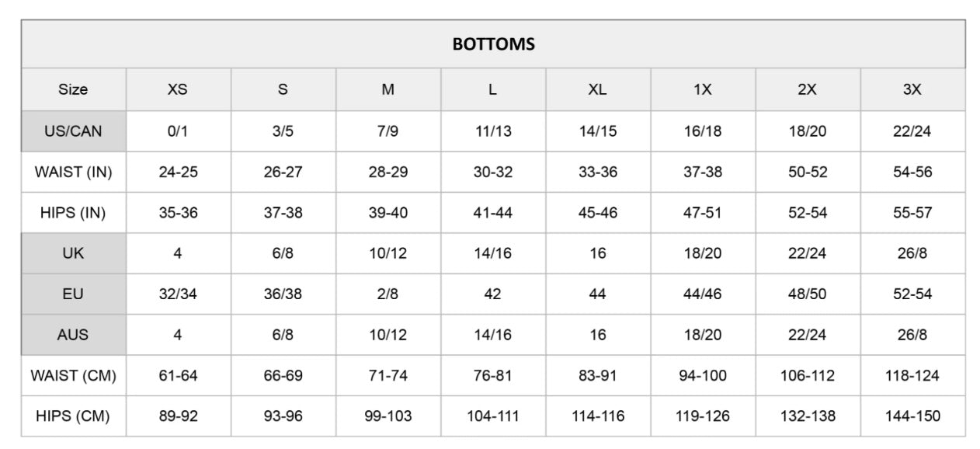
Task: Click EU size cell 32/34
Action: 178,294
